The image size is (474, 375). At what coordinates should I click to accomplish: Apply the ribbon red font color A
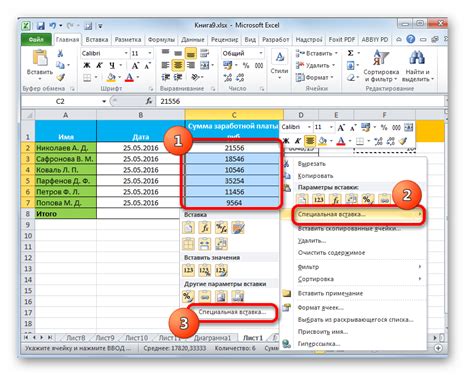(129, 78)
